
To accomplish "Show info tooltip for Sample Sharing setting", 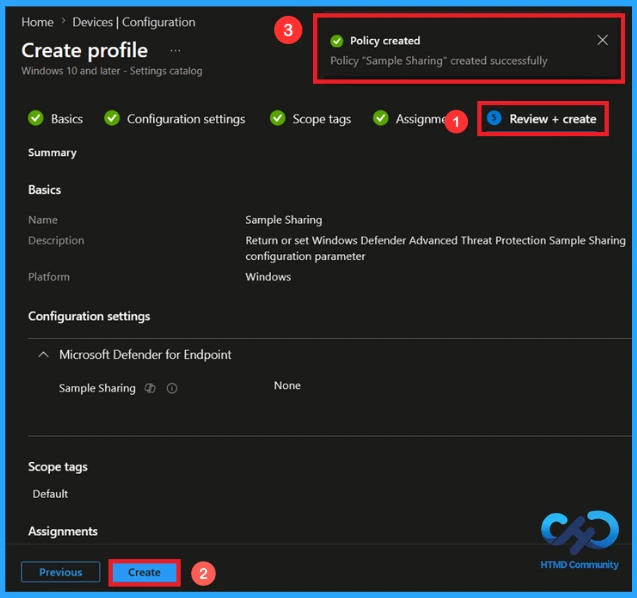I will 172,388.
